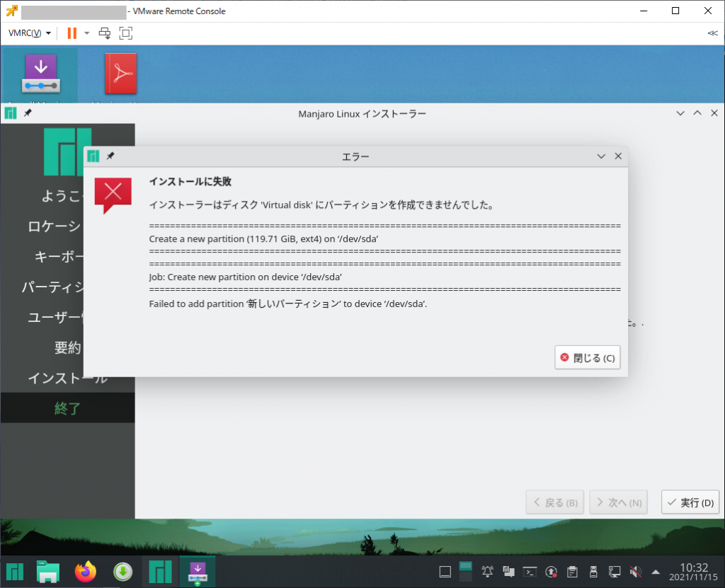The image size is (725, 588).
Task: Select the インストール step in sidebar
Action: (67, 378)
